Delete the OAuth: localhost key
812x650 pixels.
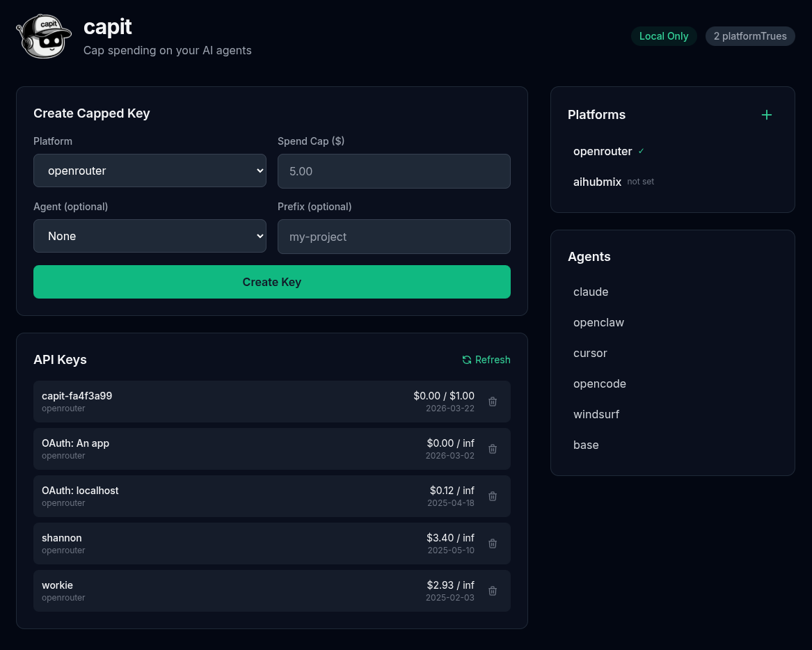point(493,496)
